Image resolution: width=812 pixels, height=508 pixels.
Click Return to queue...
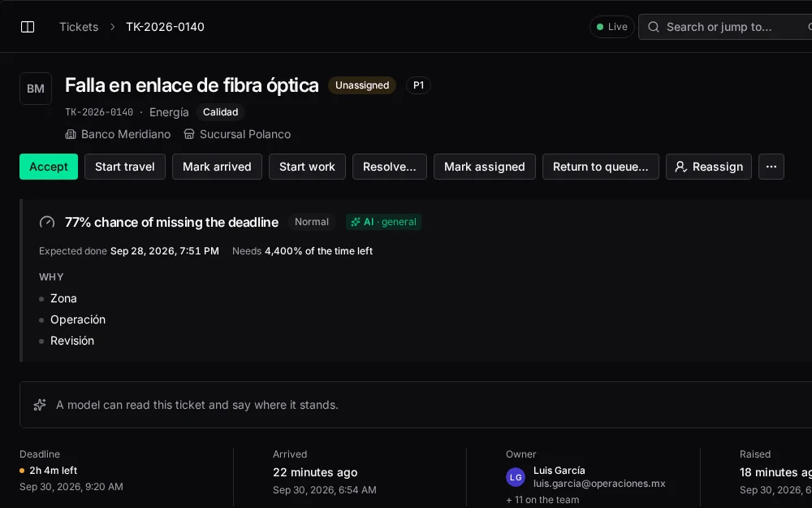(x=601, y=167)
